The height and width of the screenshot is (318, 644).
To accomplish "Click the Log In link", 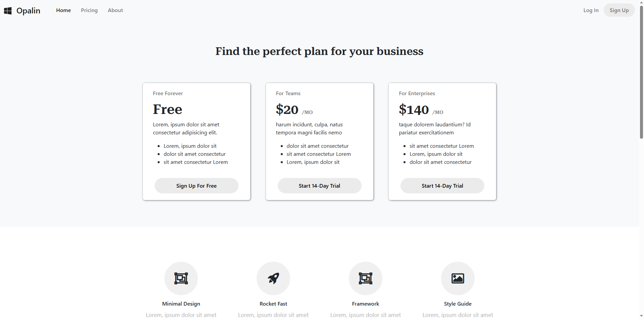I will [x=591, y=10].
